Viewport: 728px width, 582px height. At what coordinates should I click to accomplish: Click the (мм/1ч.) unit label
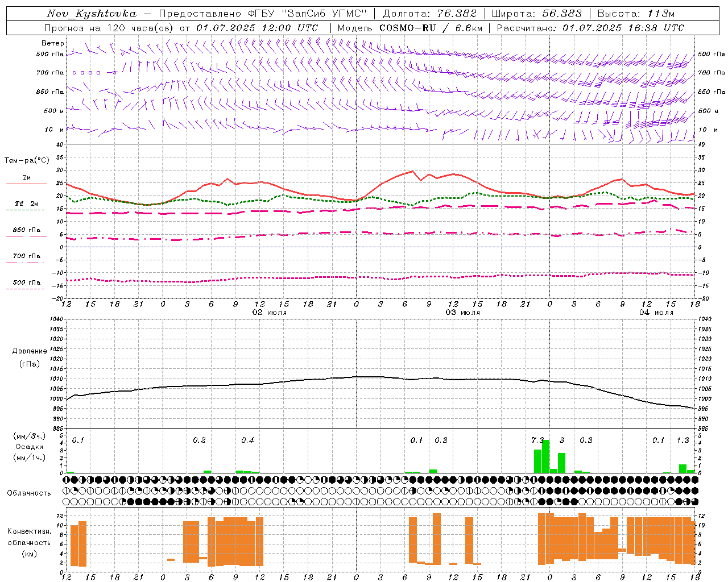coord(29,458)
